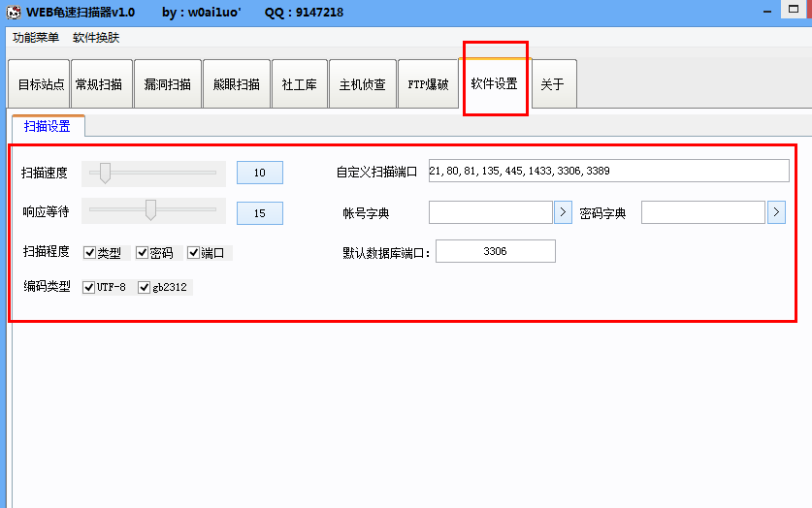Minimize the scanner window
The image size is (812, 508).
[767, 12]
